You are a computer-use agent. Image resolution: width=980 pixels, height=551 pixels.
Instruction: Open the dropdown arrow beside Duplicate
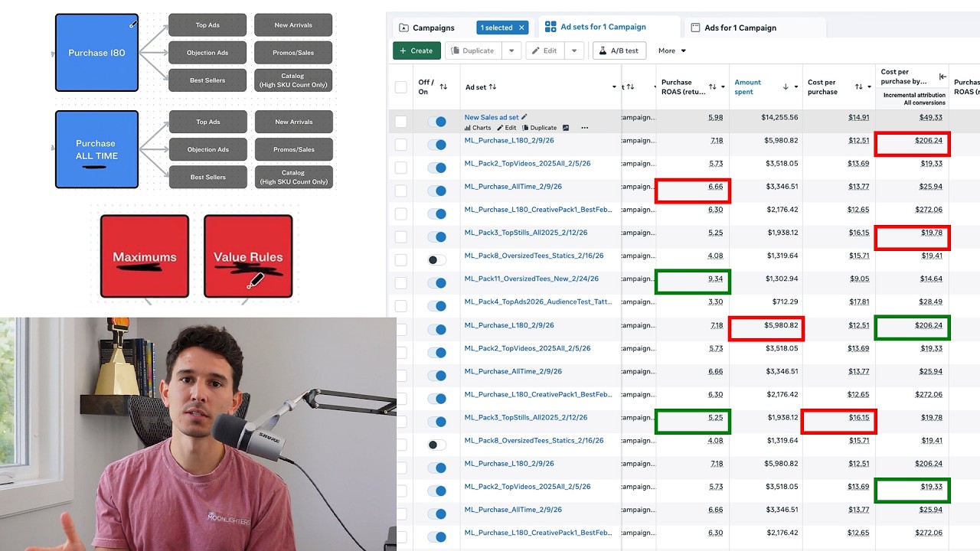[512, 51]
